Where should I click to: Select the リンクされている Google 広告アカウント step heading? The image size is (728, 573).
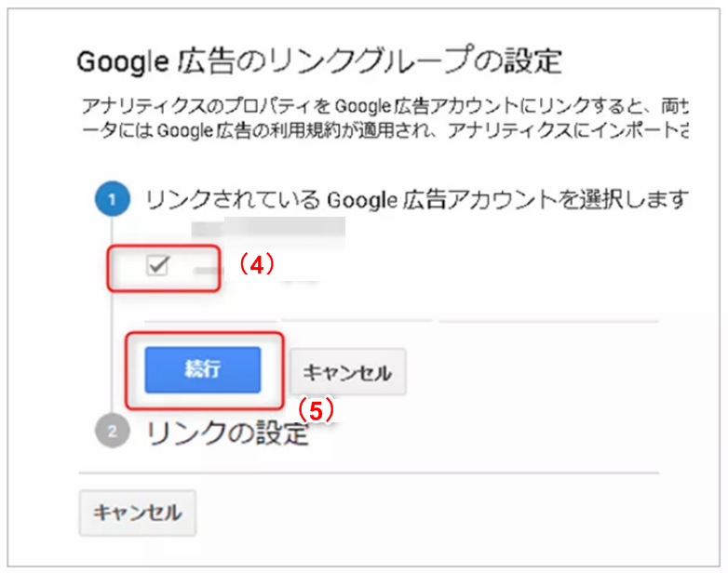(416, 199)
